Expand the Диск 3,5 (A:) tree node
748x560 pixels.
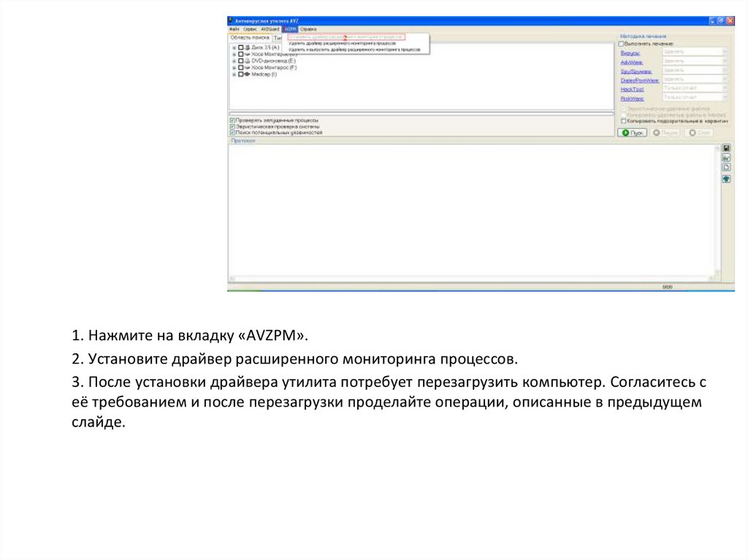pos(234,47)
